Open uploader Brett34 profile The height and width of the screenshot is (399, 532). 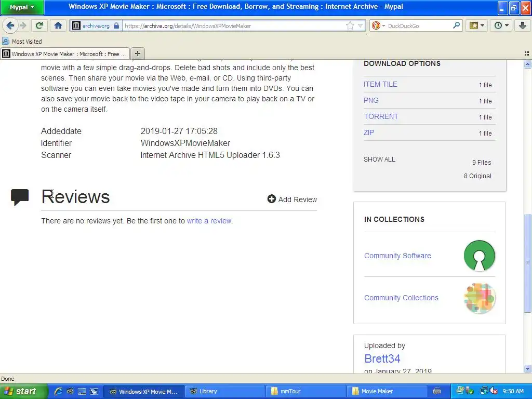(x=382, y=358)
